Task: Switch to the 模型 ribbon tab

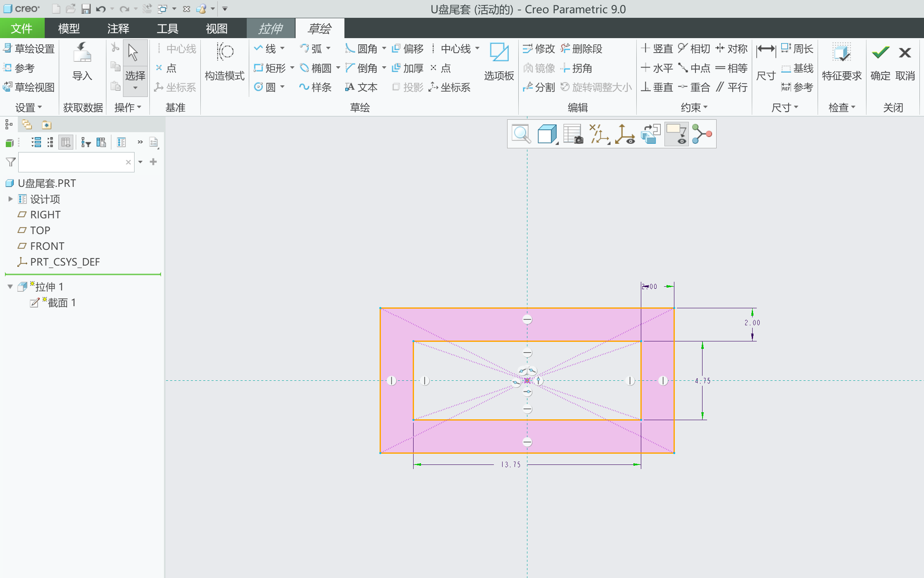Action: (x=69, y=28)
